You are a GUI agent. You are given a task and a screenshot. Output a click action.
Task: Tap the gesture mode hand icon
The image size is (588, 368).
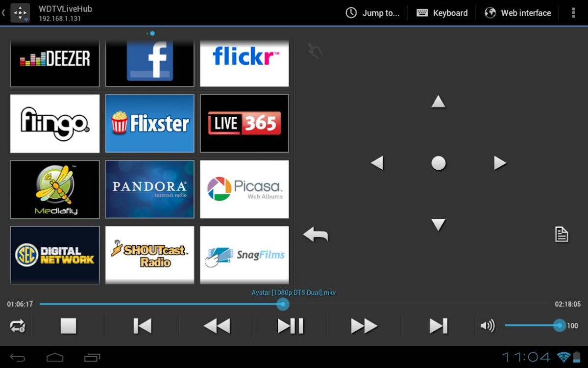click(x=315, y=51)
